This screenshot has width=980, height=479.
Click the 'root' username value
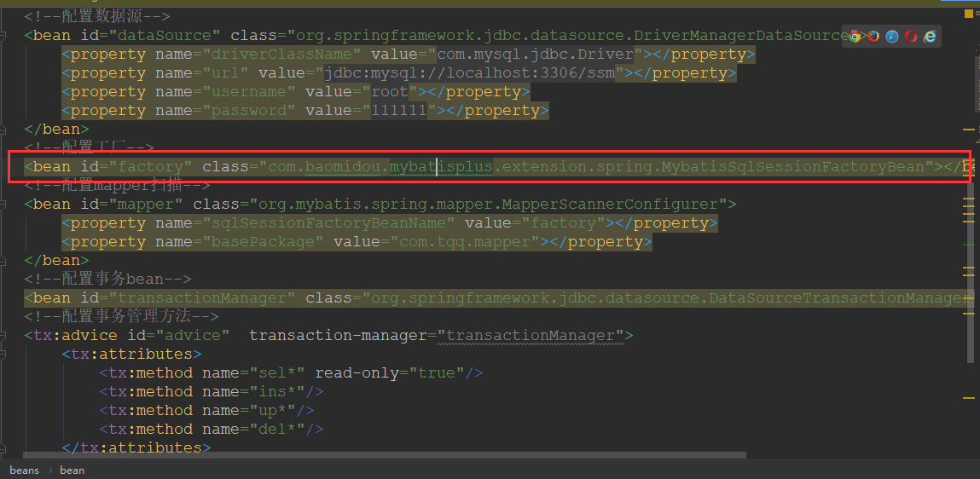click(x=390, y=92)
